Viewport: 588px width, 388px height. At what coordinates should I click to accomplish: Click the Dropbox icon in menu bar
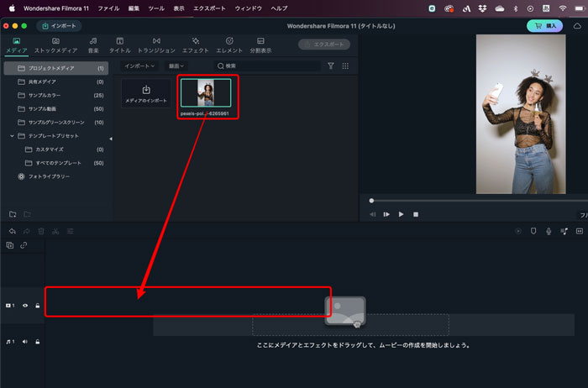(x=483, y=8)
